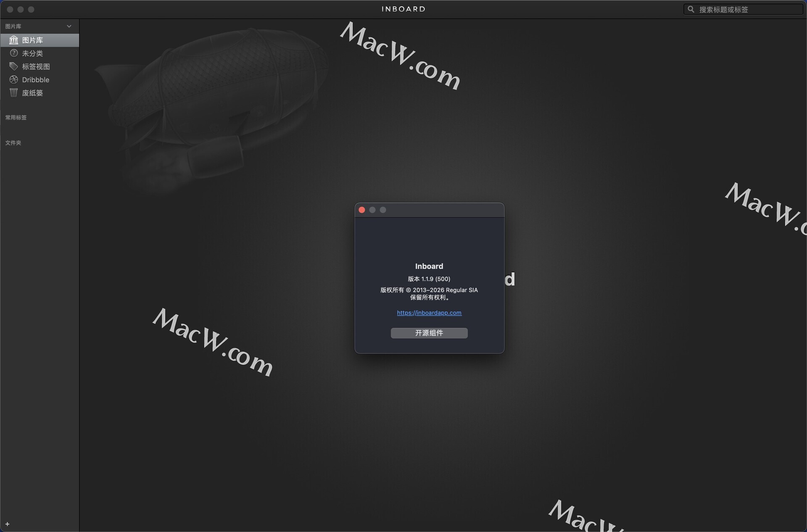Click the main window's zoom button
Viewport: 807px width, 532px height.
31,9
